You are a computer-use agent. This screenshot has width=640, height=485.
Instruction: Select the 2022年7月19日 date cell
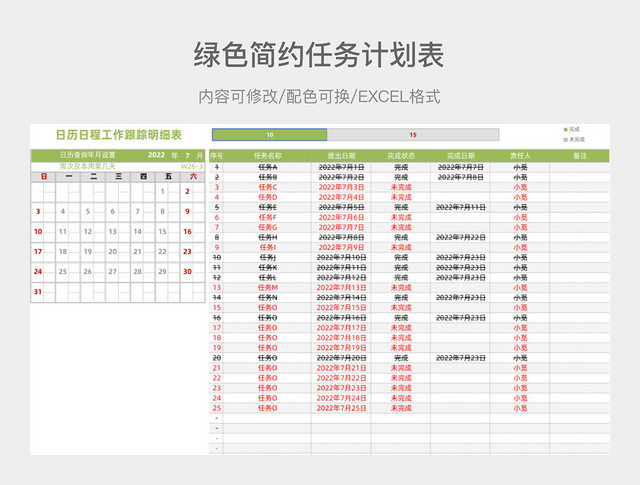[341, 348]
